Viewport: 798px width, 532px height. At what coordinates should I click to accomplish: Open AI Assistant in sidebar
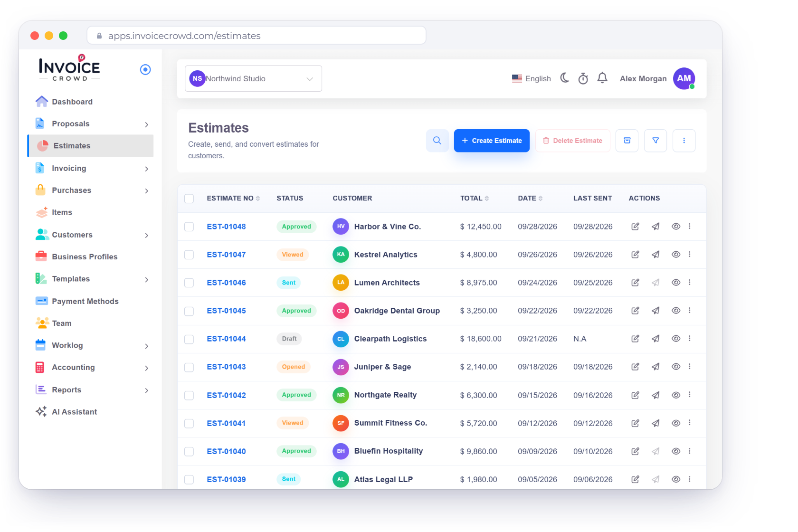click(x=91, y=412)
